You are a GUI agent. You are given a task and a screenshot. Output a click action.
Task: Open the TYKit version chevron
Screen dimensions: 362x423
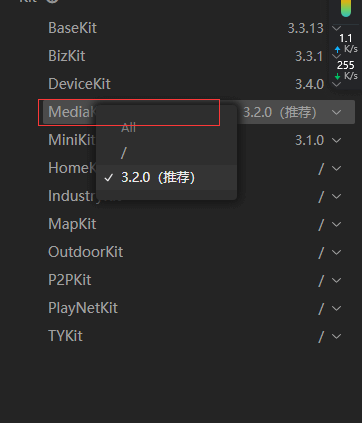click(337, 336)
